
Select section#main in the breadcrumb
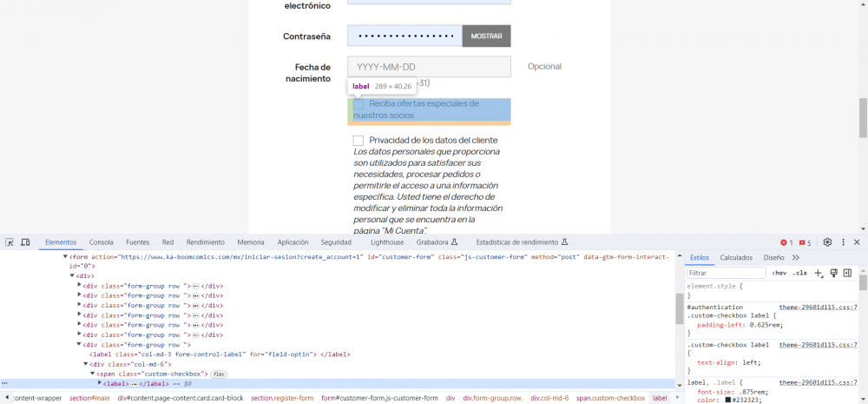pos(89,398)
